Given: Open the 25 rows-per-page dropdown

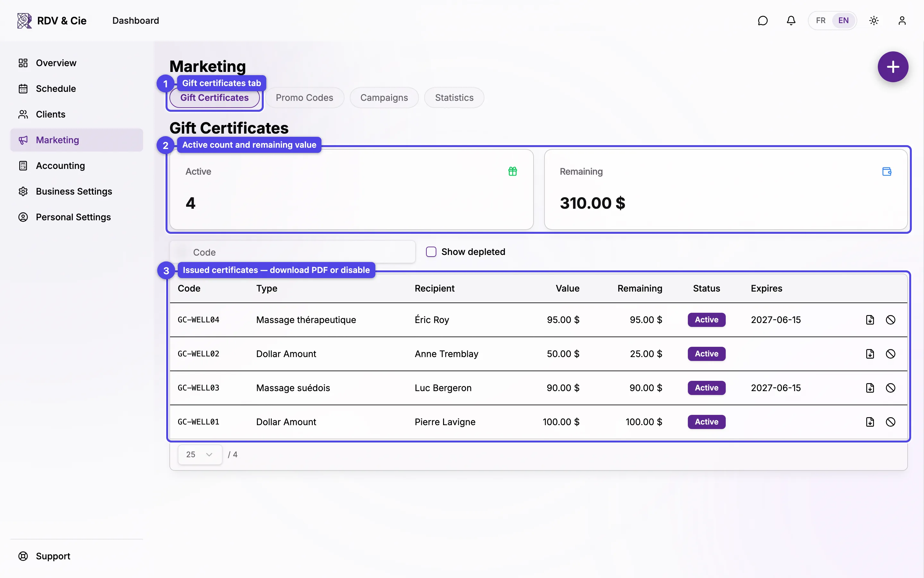Looking at the screenshot, I should click(x=200, y=454).
